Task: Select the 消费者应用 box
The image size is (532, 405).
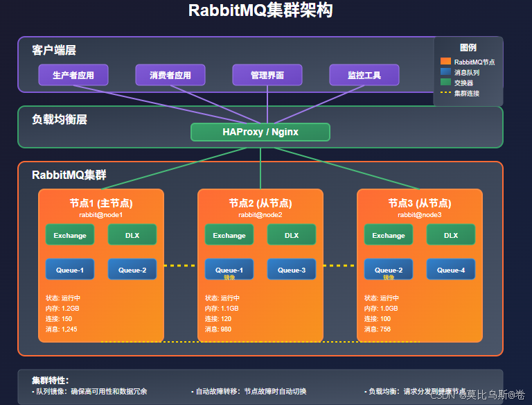Action: 170,75
